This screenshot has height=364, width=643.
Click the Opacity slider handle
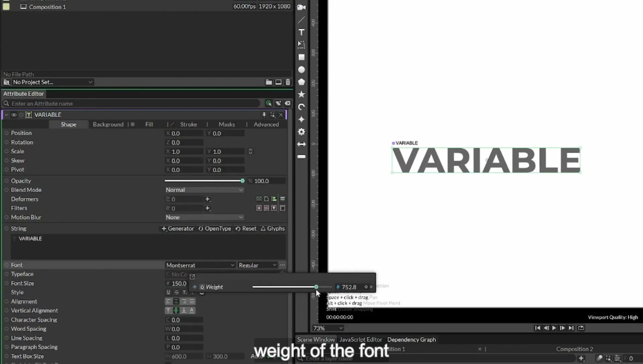(x=242, y=181)
